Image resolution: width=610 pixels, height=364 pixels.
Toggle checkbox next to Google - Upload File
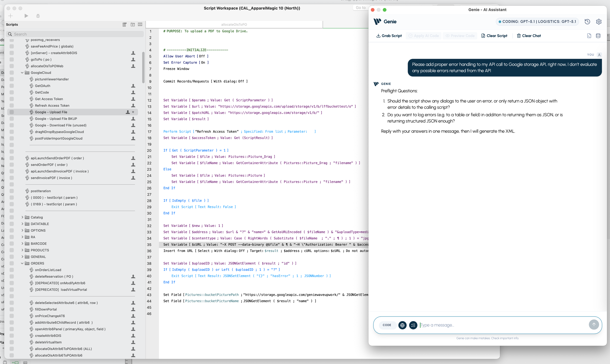tap(11, 112)
